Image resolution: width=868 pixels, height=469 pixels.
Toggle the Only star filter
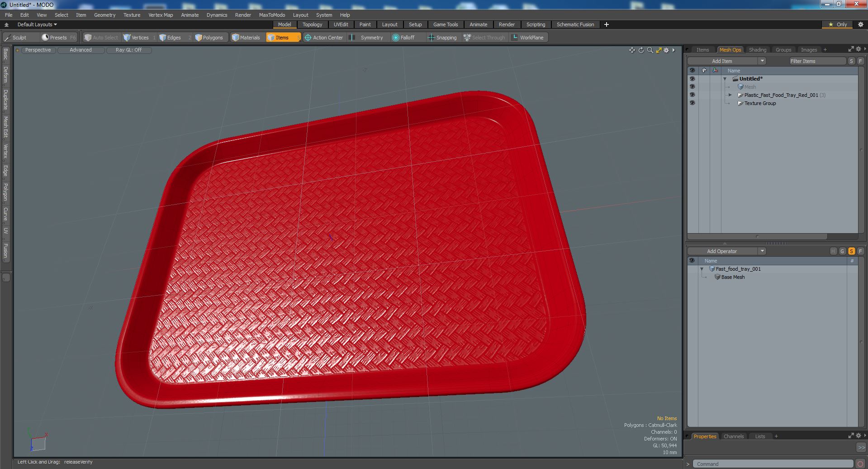[837, 24]
